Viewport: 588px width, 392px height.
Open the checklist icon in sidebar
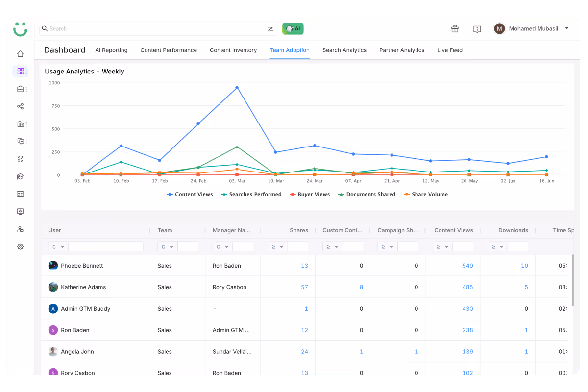point(20,194)
